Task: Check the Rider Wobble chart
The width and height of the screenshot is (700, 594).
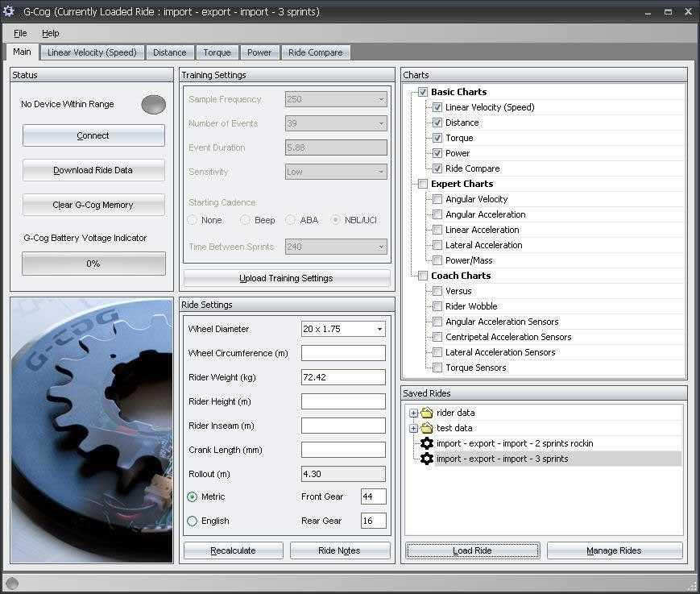Action: click(x=437, y=306)
